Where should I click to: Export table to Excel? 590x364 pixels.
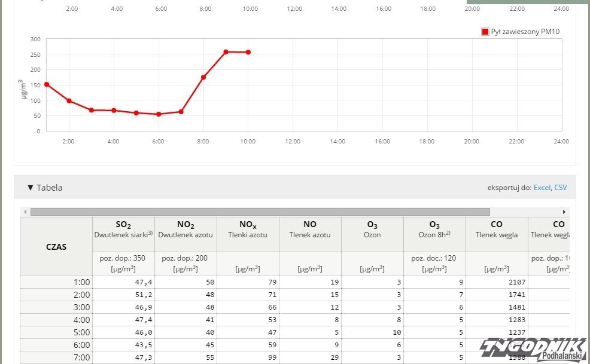click(542, 188)
